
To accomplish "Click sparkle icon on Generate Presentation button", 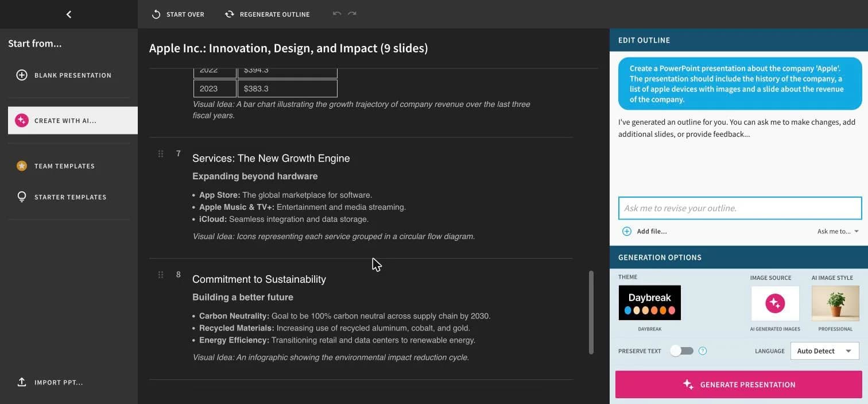I will (688, 384).
